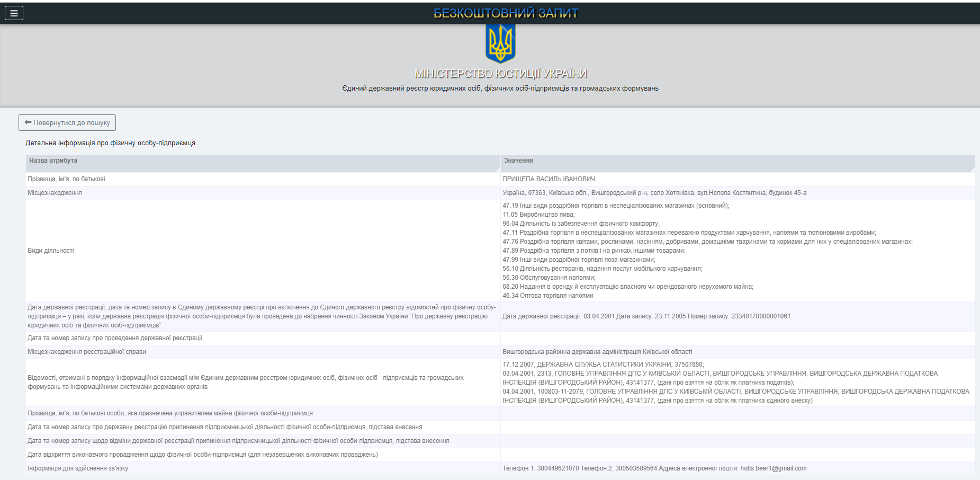The height and width of the screenshot is (480, 980).
Task: Click the address value starting with 'Україна, 07363'
Action: pos(654,193)
